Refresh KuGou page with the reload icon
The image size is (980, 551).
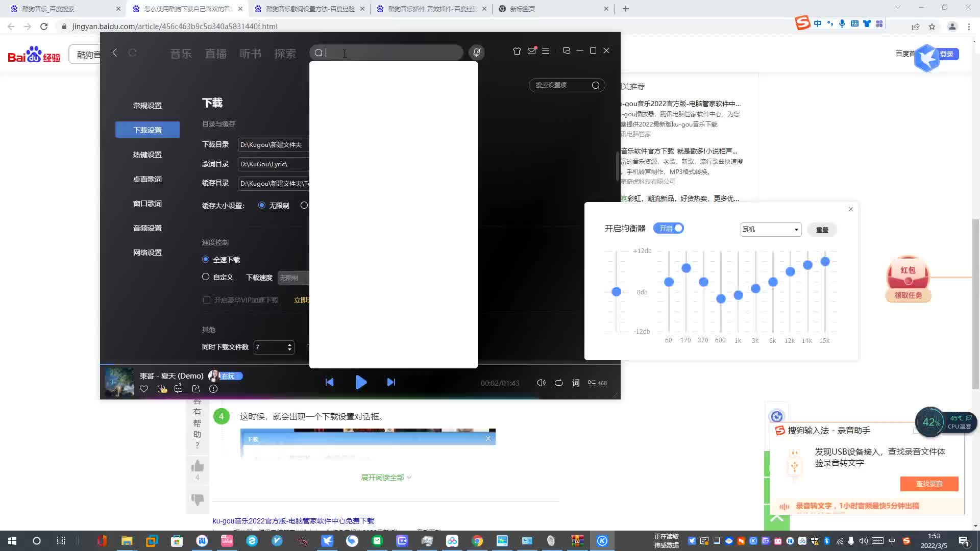click(x=132, y=53)
